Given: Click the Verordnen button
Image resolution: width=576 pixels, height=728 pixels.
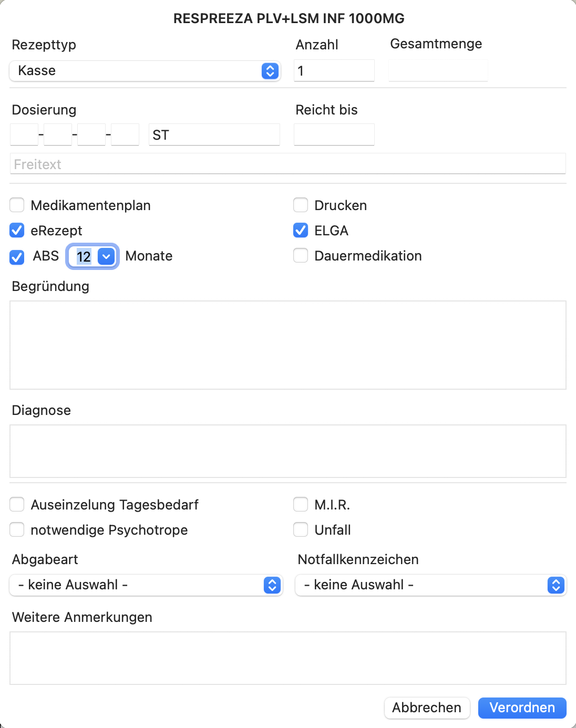Looking at the screenshot, I should pos(522,708).
